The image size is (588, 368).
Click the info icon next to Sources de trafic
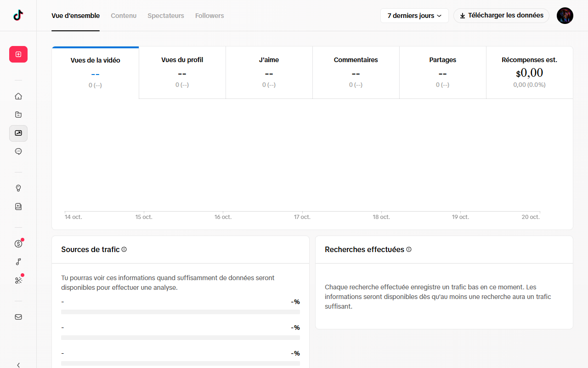pos(124,249)
